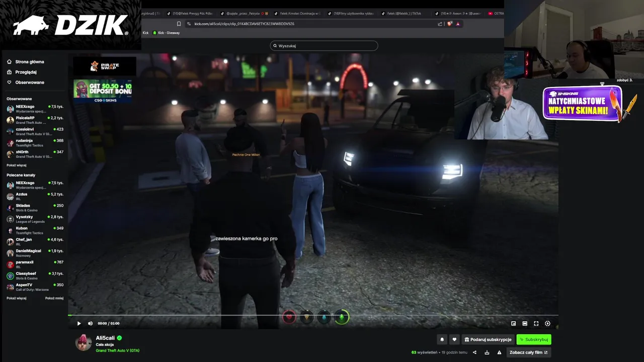Click Brave rewards triangle icon

[458, 24]
